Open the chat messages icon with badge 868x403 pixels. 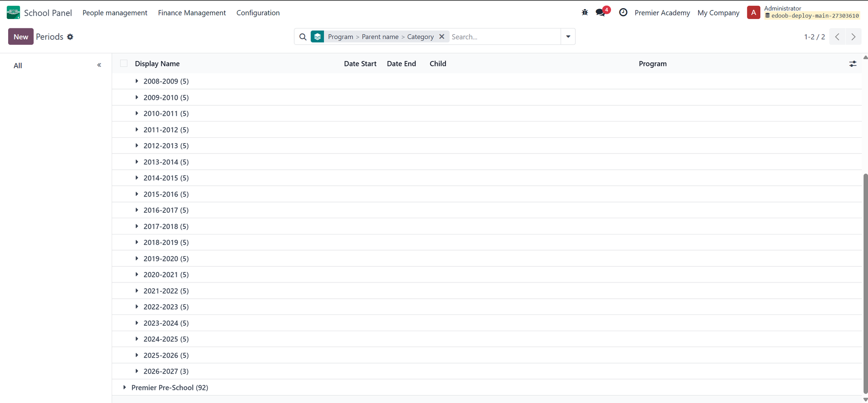click(x=601, y=13)
